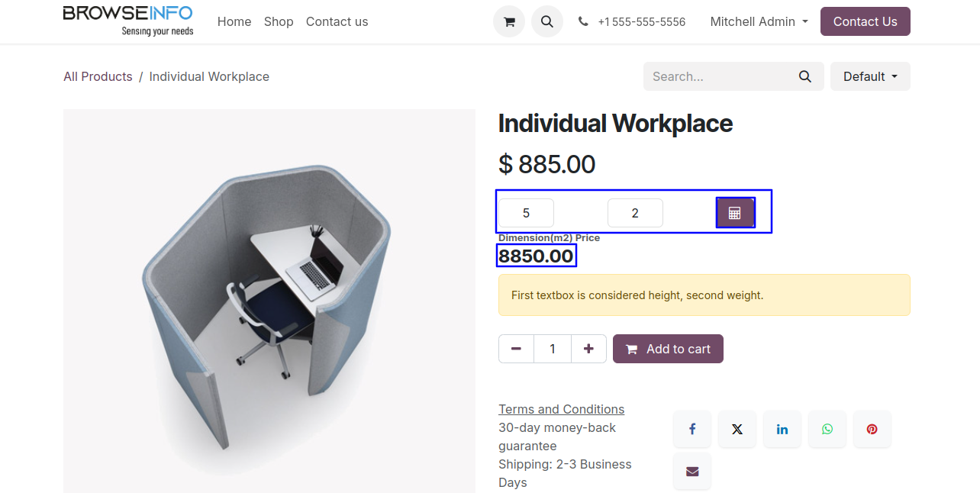Open the Default sort dropdown
Image resolution: width=980 pixels, height=493 pixels.
[x=870, y=76]
